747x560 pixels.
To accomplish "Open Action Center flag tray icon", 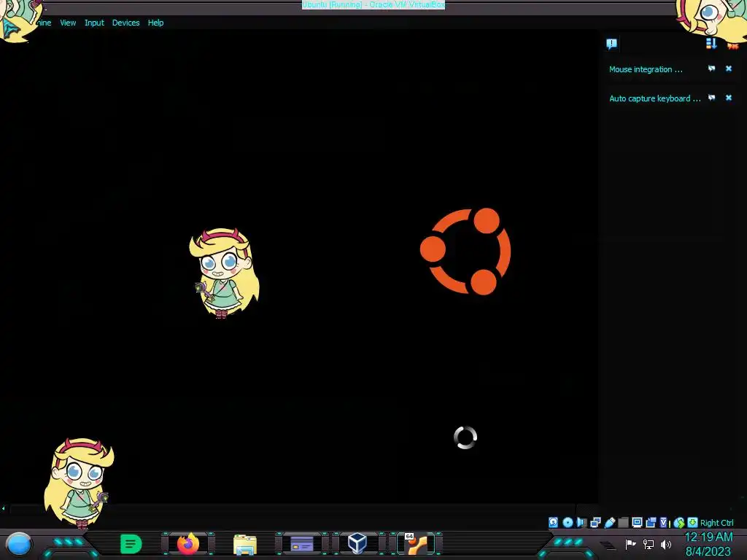I will [630, 544].
